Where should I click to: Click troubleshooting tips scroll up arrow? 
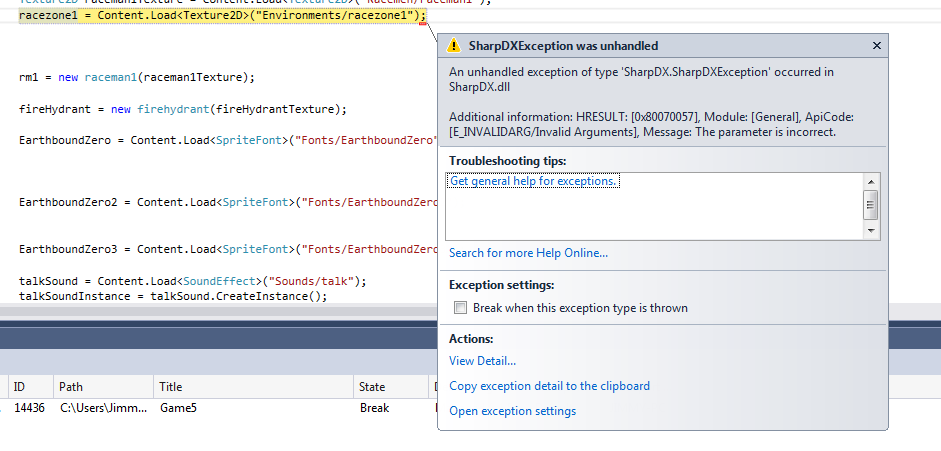pyautogui.click(x=871, y=181)
